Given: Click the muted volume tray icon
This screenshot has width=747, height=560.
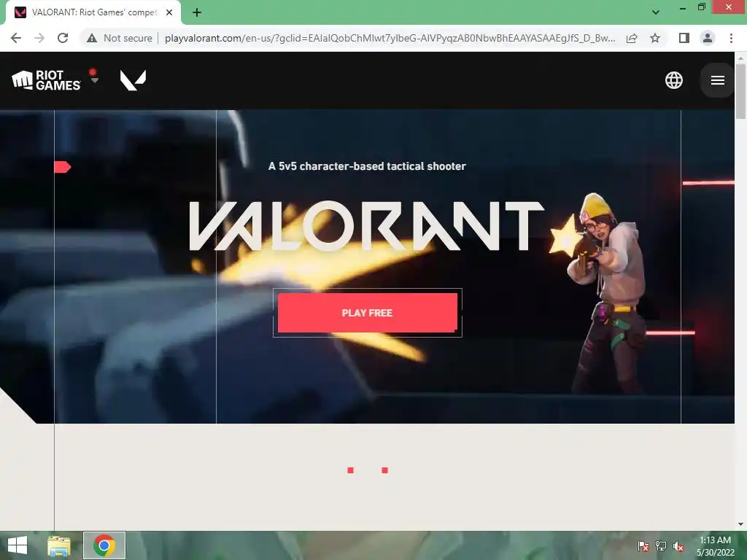Looking at the screenshot, I should pyautogui.click(x=678, y=546).
